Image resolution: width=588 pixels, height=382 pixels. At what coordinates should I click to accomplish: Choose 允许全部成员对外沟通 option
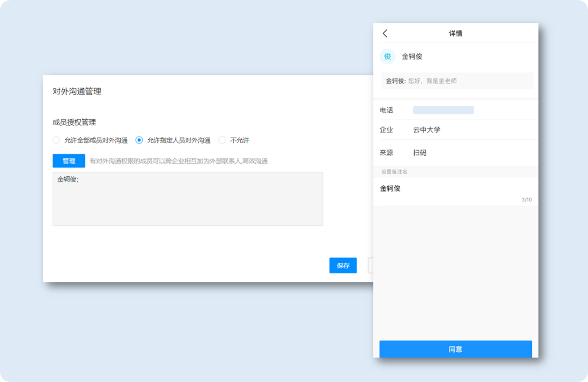(x=56, y=140)
